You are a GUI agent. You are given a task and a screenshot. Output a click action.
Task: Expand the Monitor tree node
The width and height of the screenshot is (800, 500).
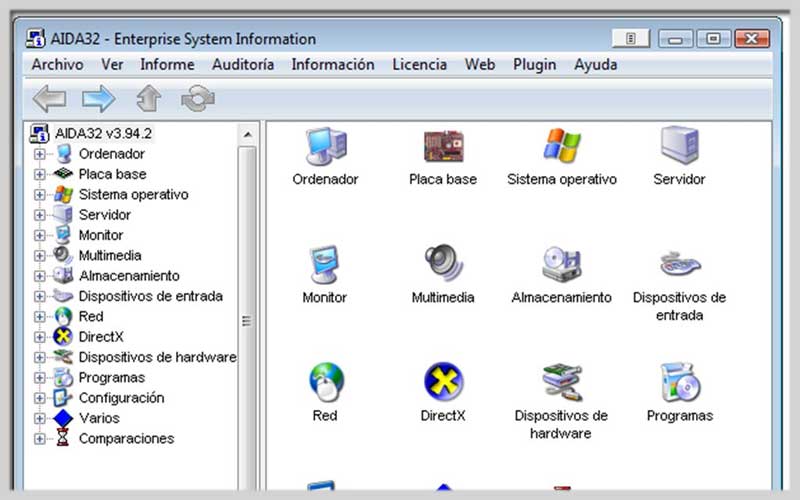tap(39, 235)
